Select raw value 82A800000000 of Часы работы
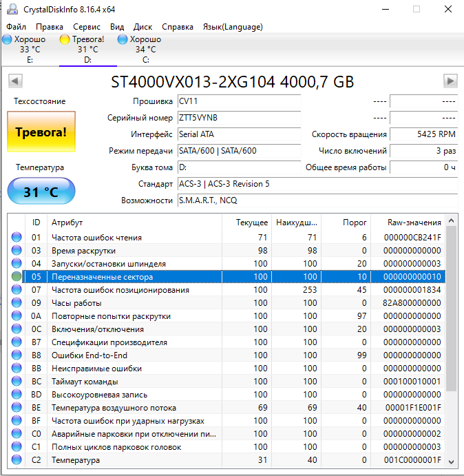 [x=412, y=303]
